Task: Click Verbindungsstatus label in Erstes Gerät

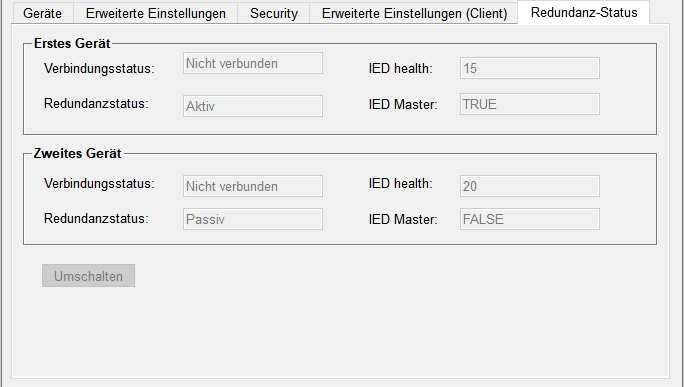Action: (x=99, y=68)
